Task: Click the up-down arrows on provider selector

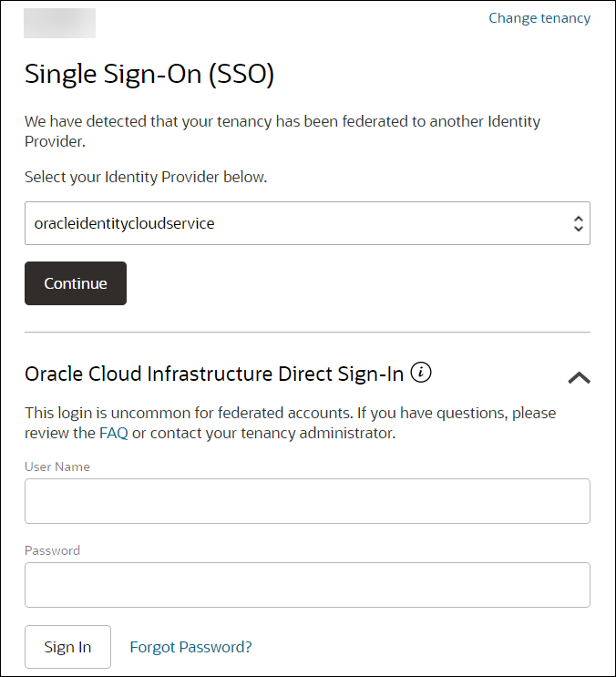Action: (578, 223)
